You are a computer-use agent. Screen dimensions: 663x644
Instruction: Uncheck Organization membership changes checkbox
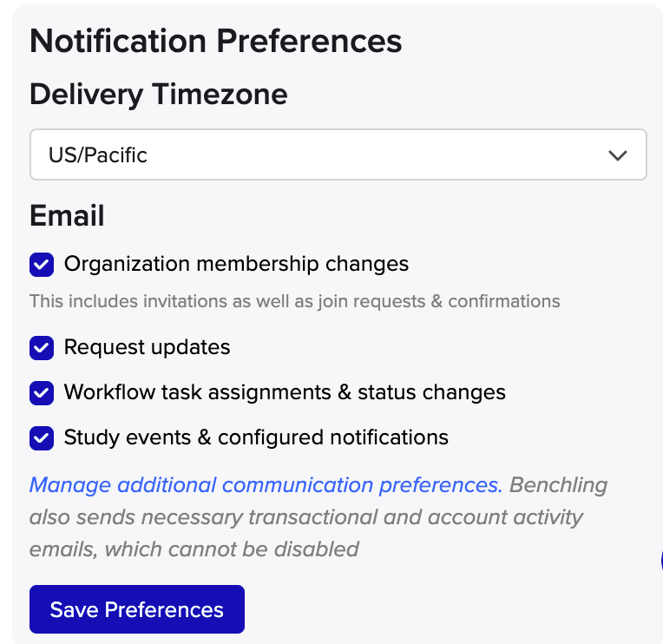point(42,265)
